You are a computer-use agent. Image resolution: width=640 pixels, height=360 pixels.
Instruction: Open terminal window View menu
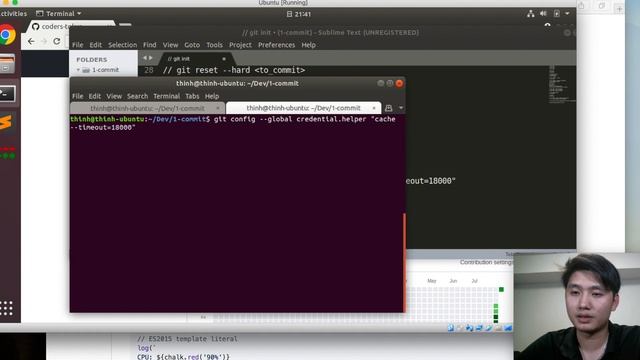[x=114, y=96]
